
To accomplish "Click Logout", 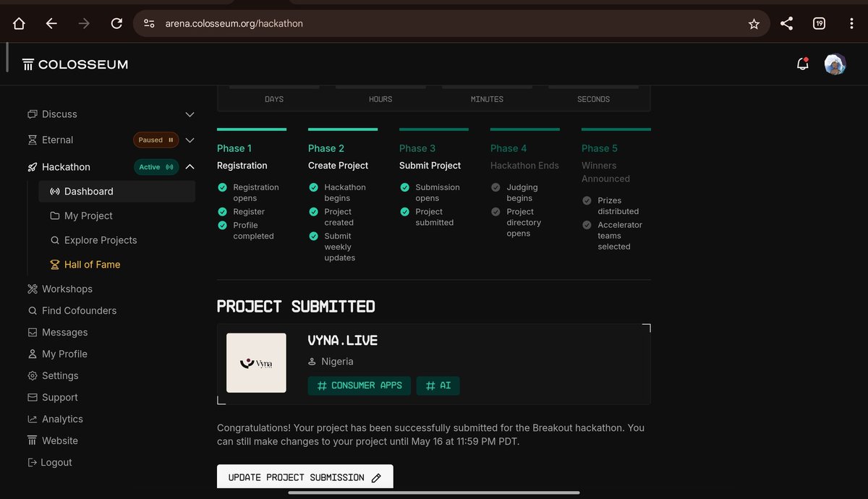I will pos(56,462).
